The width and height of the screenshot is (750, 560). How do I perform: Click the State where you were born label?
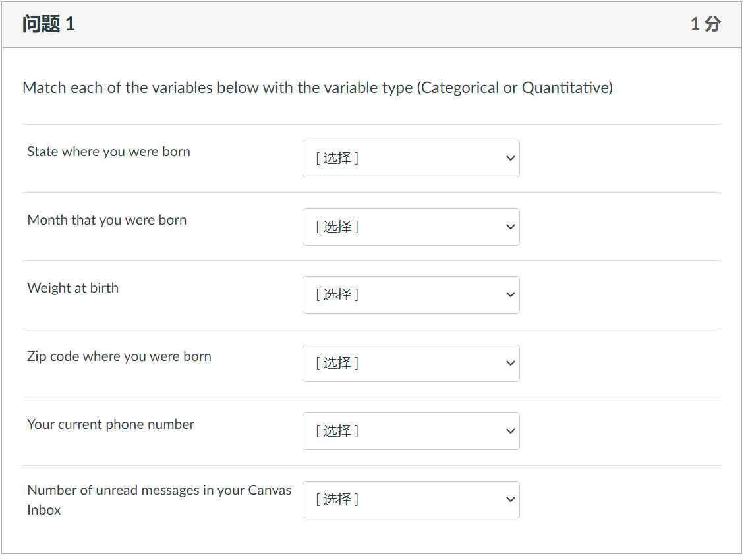point(109,152)
